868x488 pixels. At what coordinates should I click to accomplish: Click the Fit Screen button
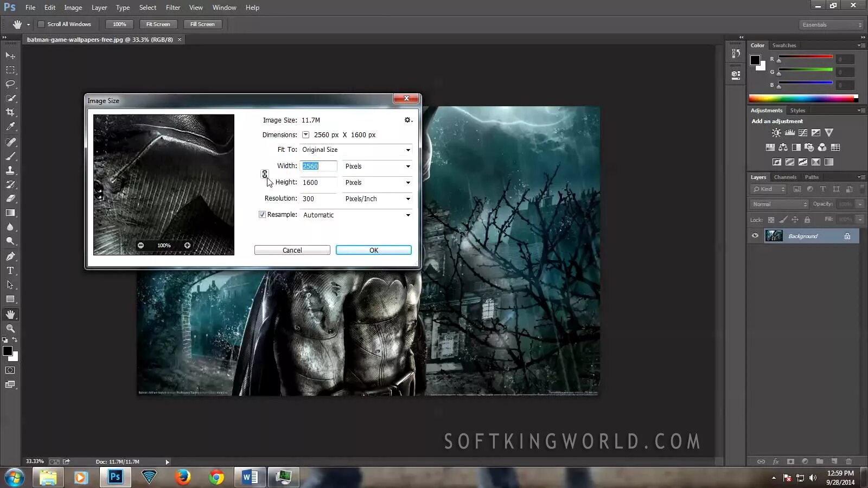(158, 24)
